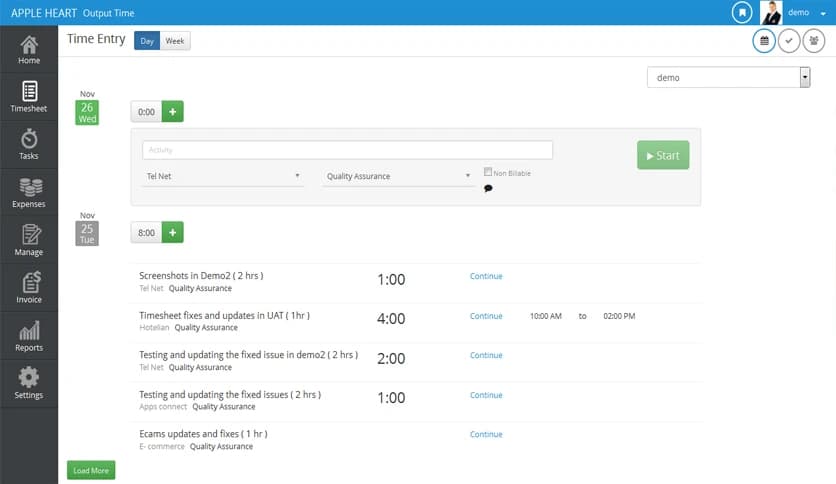
Task: Open Settings from the sidebar
Action: [x=29, y=384]
